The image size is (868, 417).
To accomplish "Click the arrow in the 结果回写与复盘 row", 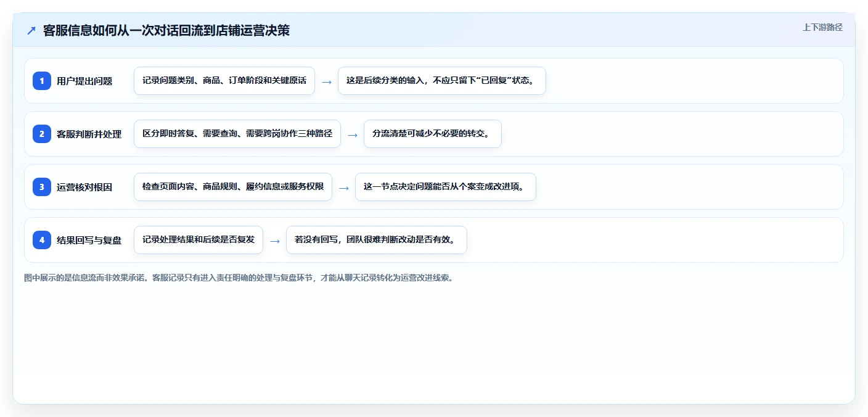I will pos(275,241).
